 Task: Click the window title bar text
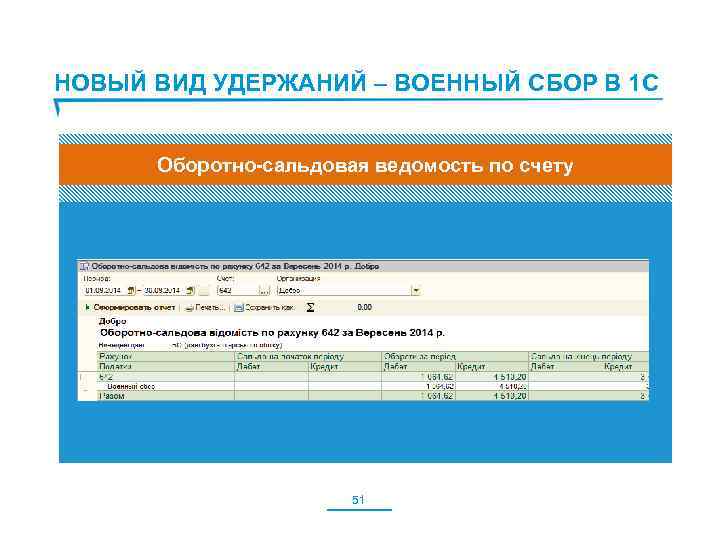[x=235, y=266]
